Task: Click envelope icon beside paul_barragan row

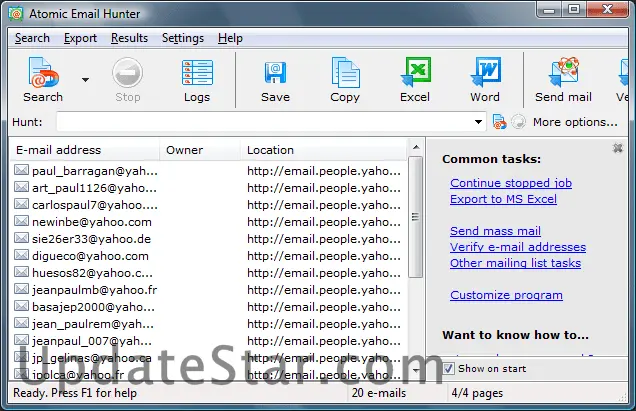Action: [x=21, y=170]
